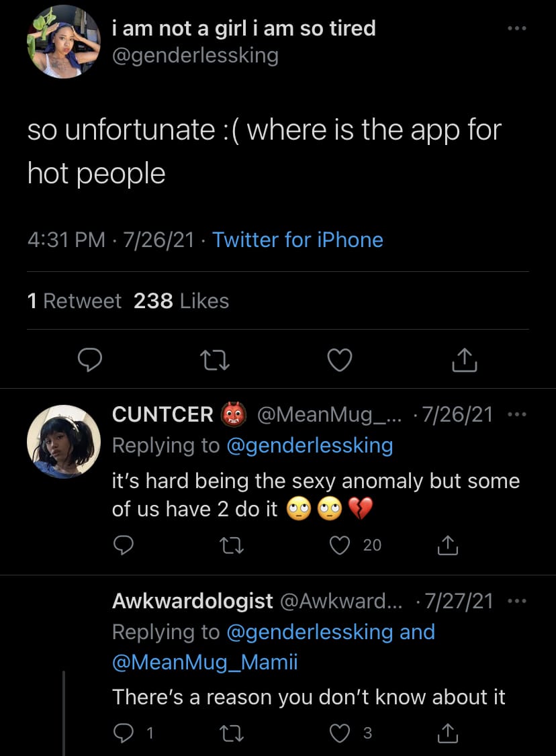Image resolution: width=556 pixels, height=756 pixels.
Task: Open Twitter for iPhone link
Action: [297, 240]
